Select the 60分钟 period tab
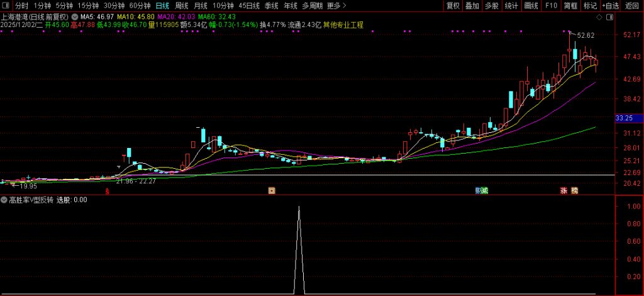The width and height of the screenshot is (644, 296). [x=140, y=6]
